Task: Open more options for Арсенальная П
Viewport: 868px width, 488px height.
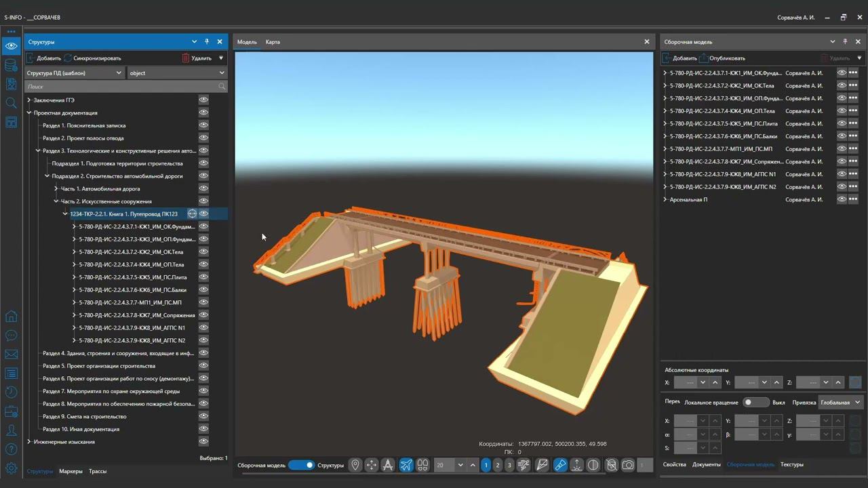Action: tap(853, 199)
